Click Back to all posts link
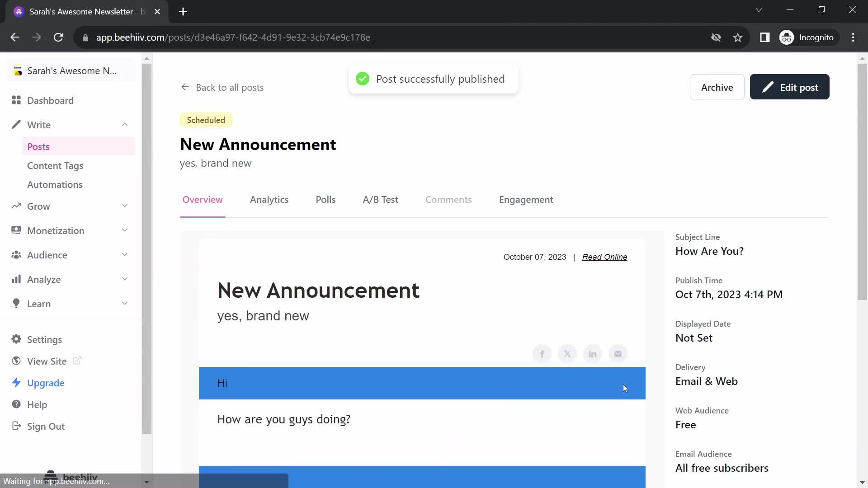The width and height of the screenshot is (868, 488). tap(223, 87)
